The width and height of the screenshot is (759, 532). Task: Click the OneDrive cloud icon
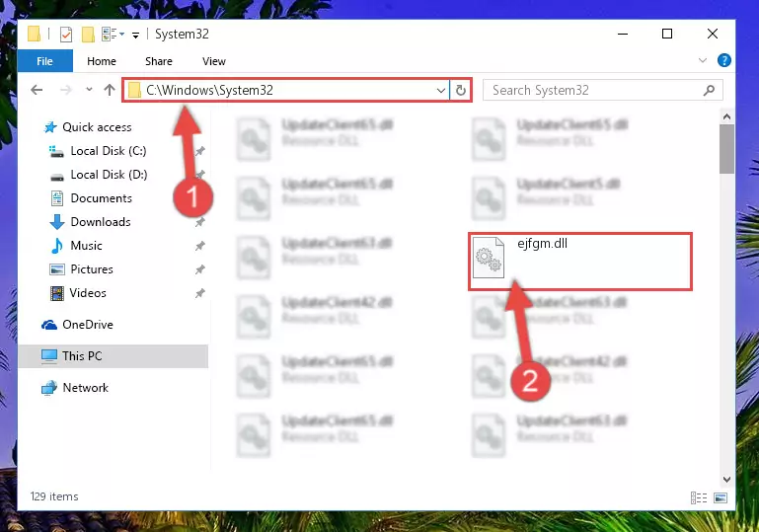49,325
